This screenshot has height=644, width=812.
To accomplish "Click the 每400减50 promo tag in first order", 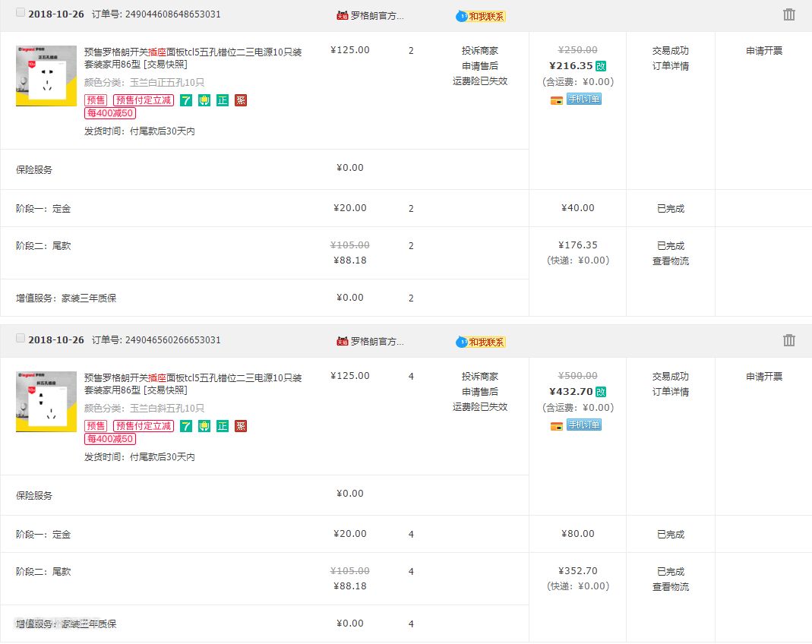I will (x=110, y=113).
